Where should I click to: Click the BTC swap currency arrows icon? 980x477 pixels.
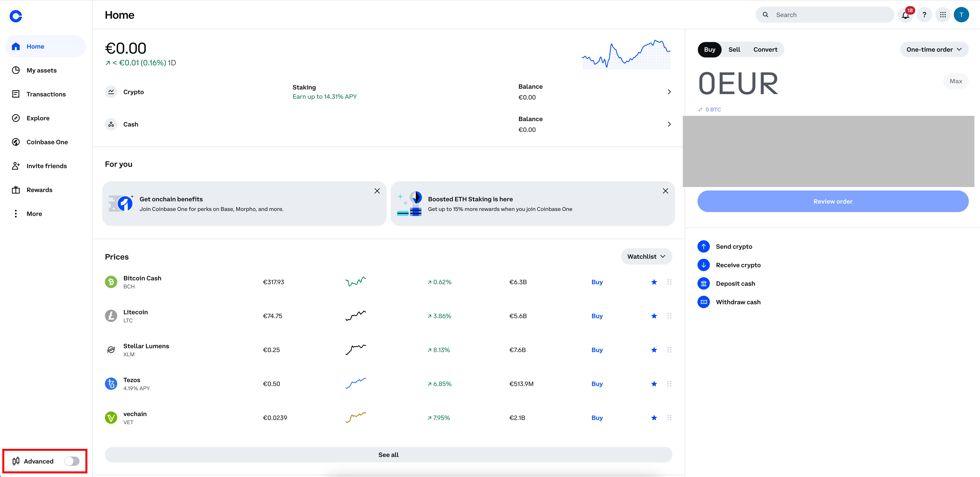click(700, 110)
